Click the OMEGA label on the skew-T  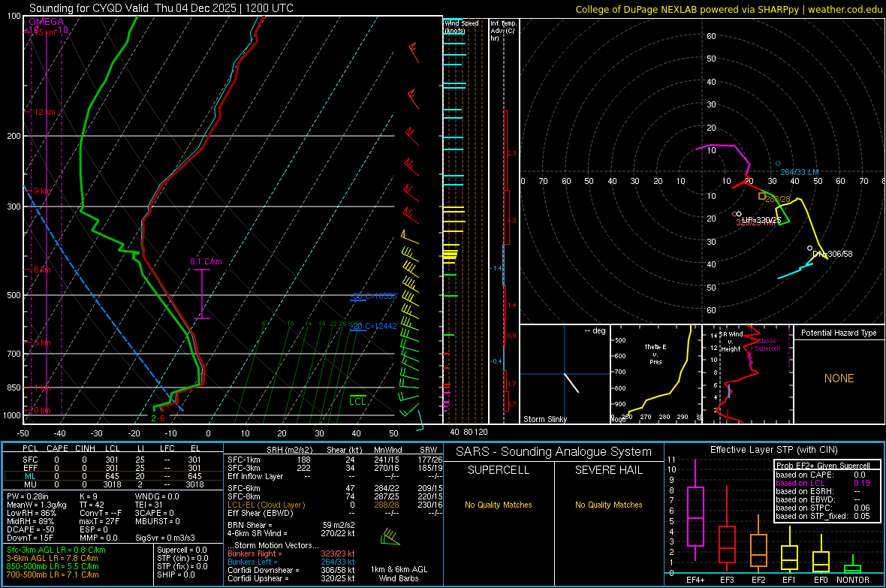point(46,22)
